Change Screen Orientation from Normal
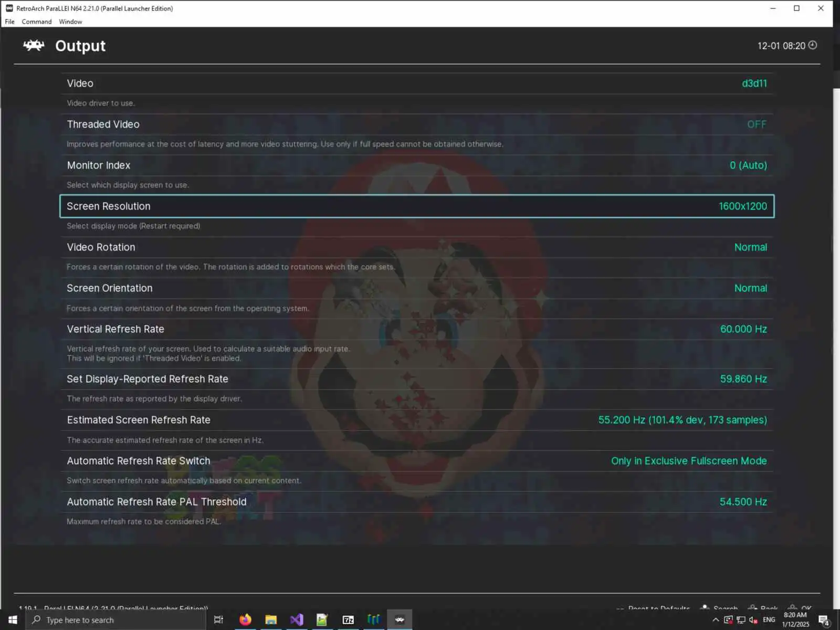The image size is (840, 630). point(417,288)
